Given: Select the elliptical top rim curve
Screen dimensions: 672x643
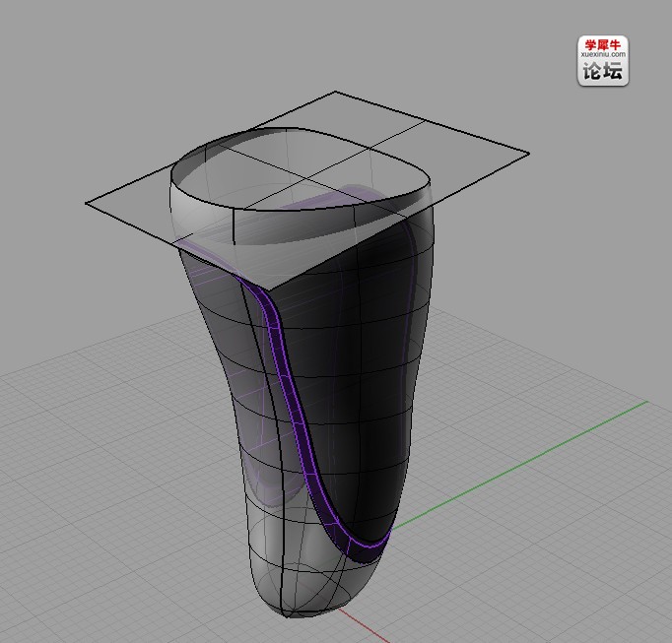Looking at the screenshot, I should 300,168.
